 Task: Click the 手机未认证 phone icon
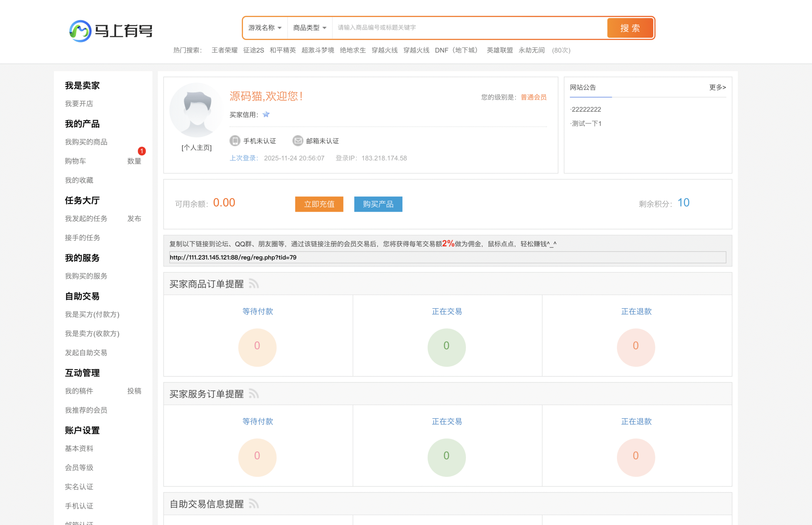235,141
